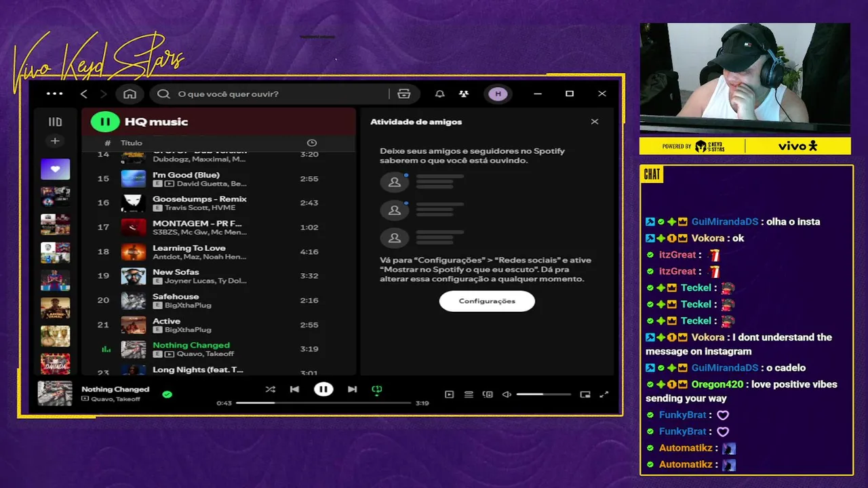Pause playback with the center player button

[x=323, y=389]
